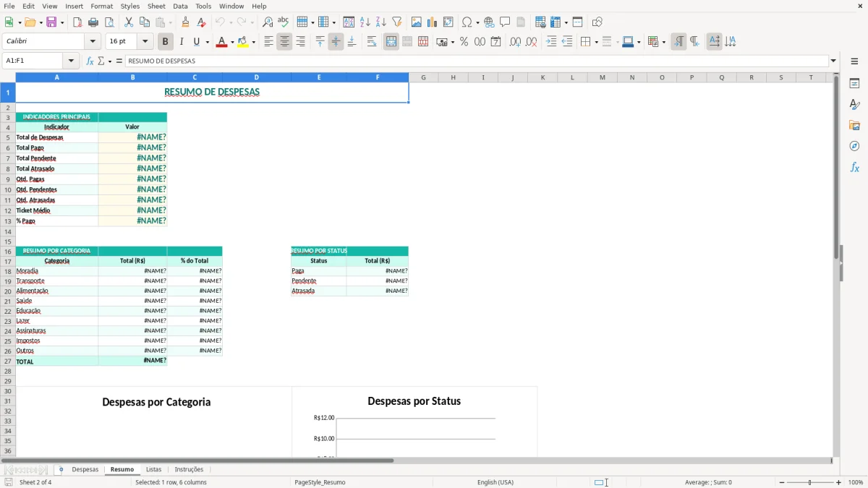Click in the formula input line
This screenshot has height=488, width=868.
(477, 61)
